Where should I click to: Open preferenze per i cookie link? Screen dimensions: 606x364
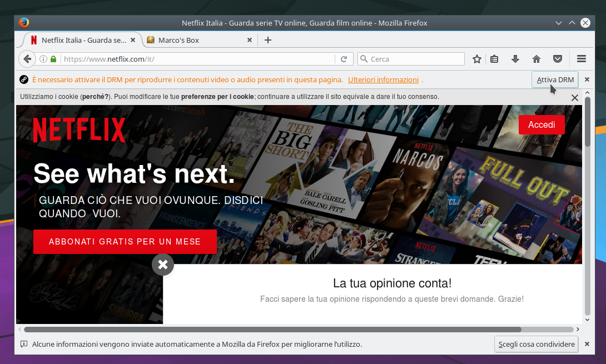tap(217, 97)
